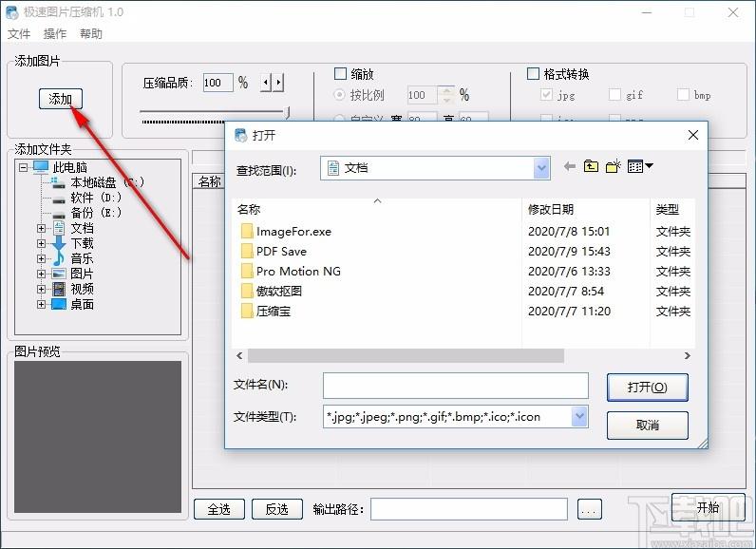
Task: Click the 输出路径 input field
Action: [468, 509]
